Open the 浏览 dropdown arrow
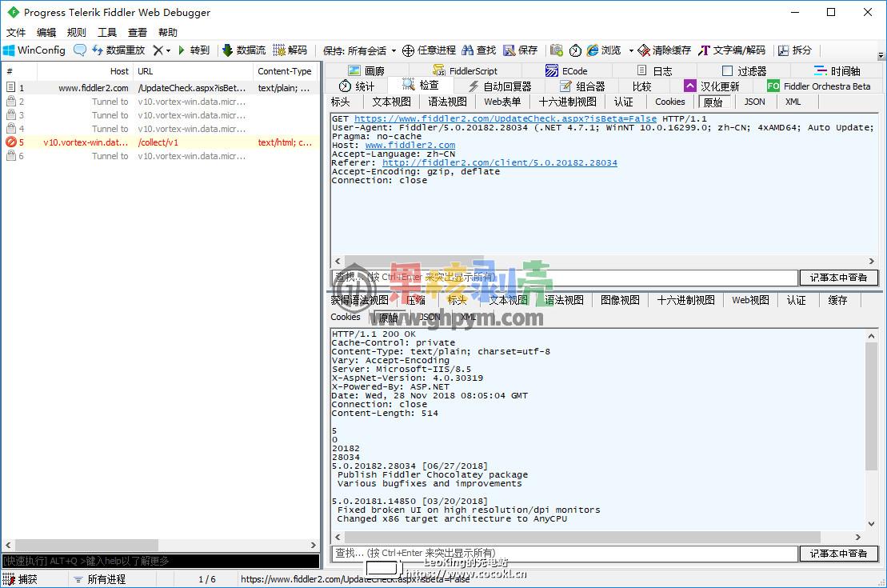 631,51
